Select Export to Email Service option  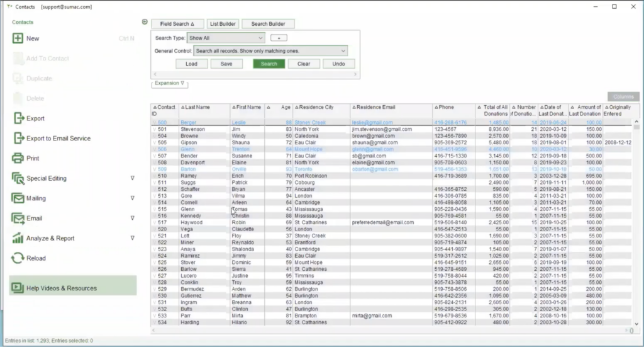(58, 138)
